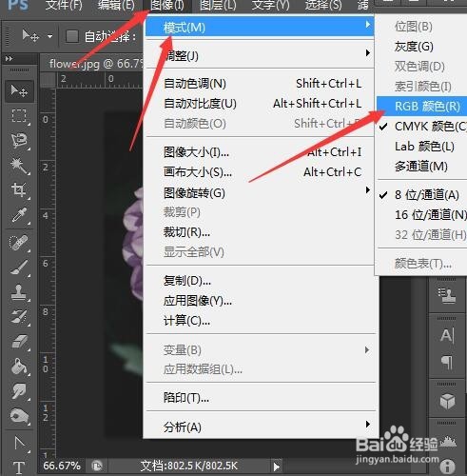Open 画布大小(S)... dialog
Screen dimensions: 467x476
pyautogui.click(x=260, y=172)
